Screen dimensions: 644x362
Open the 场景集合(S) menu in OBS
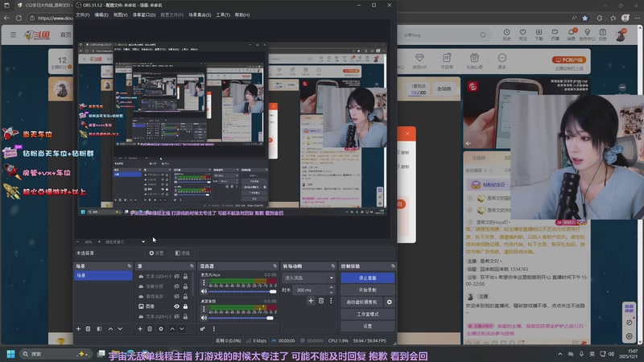[x=200, y=14]
